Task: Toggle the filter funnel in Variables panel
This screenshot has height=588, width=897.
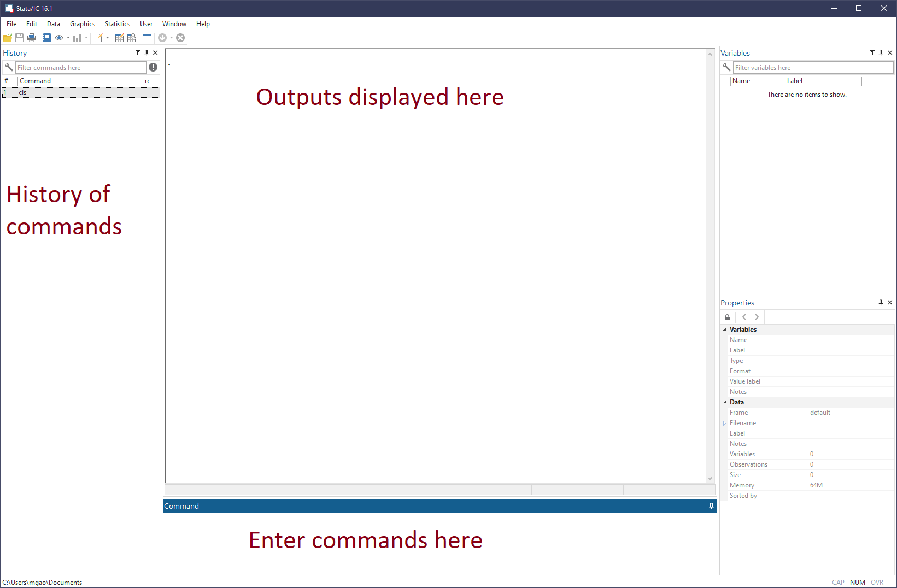Action: [872, 53]
